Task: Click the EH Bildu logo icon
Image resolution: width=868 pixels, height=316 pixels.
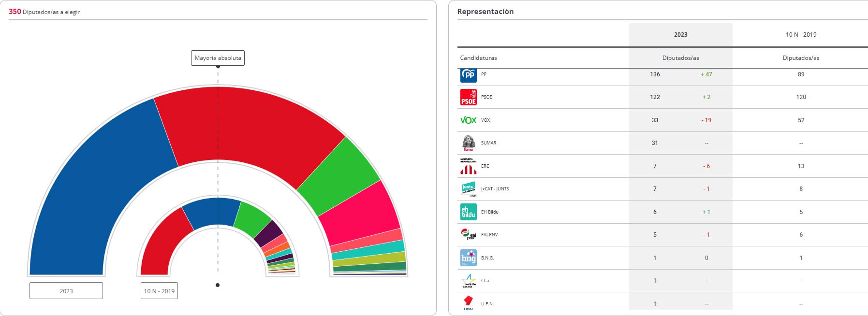Action: pos(468,212)
